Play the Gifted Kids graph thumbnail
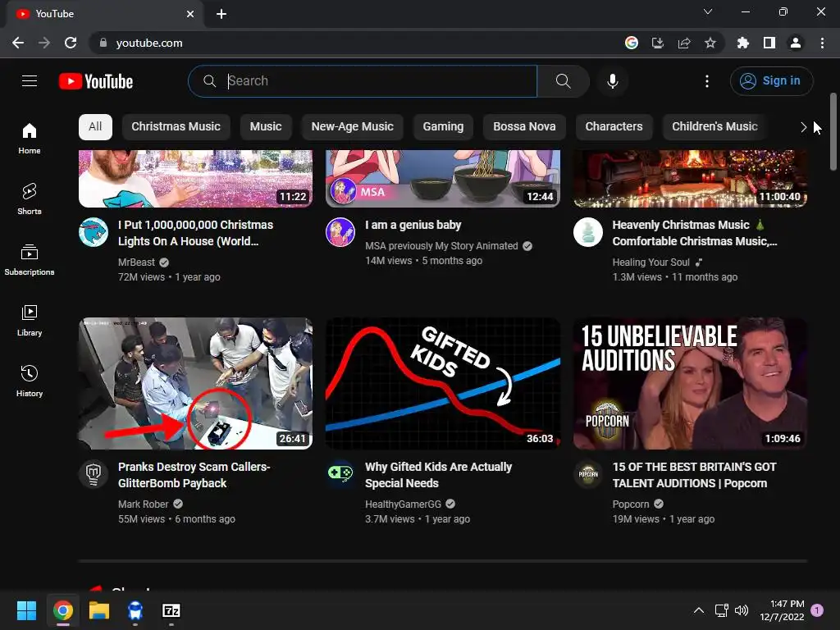Viewport: 840px width, 630px height. pyautogui.click(x=442, y=384)
